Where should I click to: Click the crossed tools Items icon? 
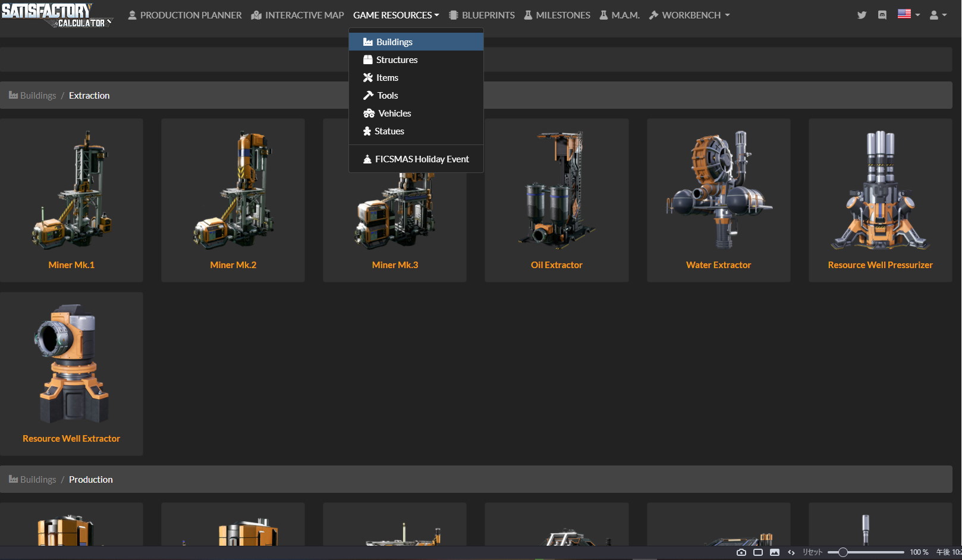tap(368, 77)
